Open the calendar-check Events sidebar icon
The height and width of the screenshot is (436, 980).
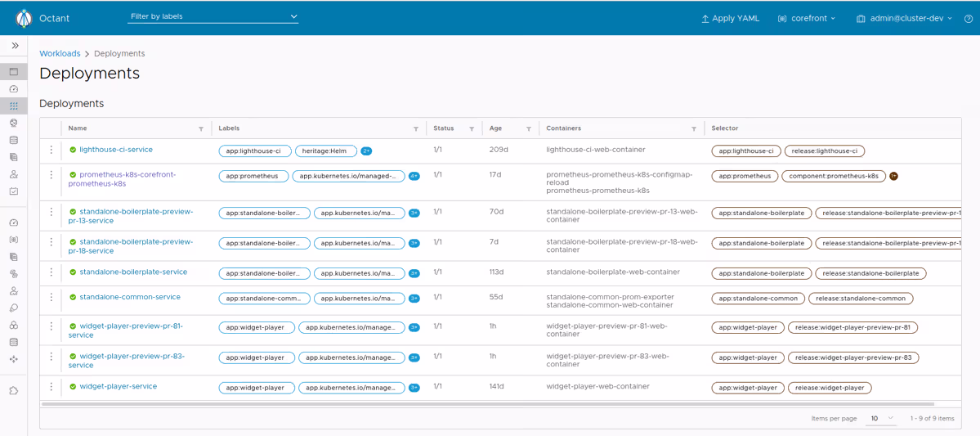tap(14, 191)
